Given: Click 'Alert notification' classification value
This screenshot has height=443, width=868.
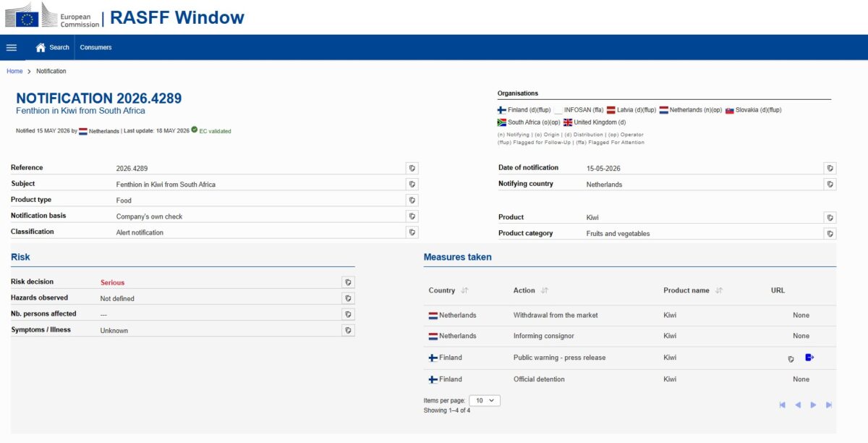Looking at the screenshot, I should click(x=140, y=232).
